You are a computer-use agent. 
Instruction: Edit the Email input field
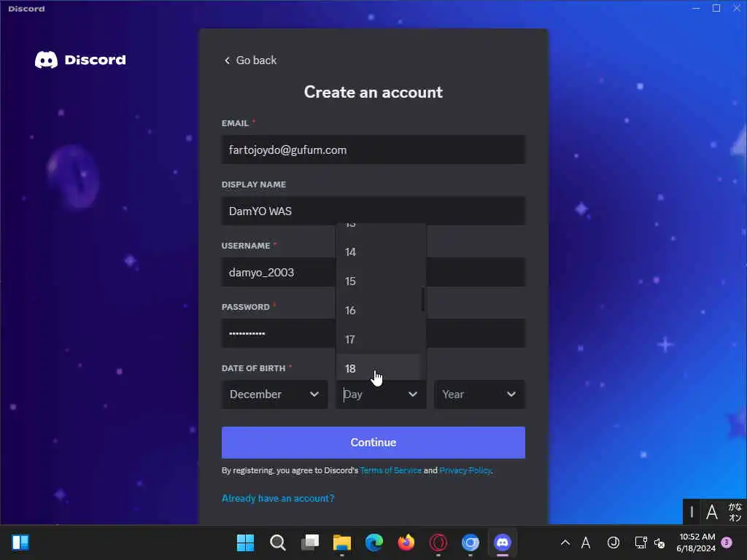coord(373,150)
